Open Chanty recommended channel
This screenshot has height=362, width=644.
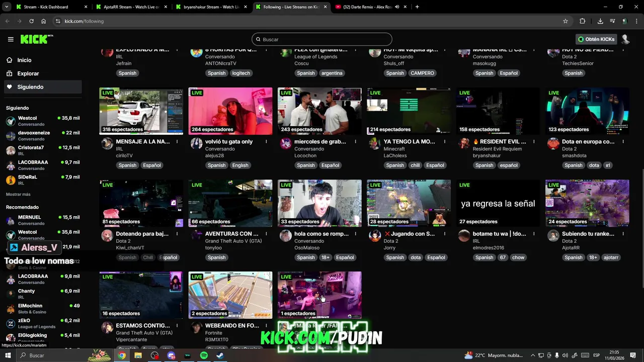(42, 294)
